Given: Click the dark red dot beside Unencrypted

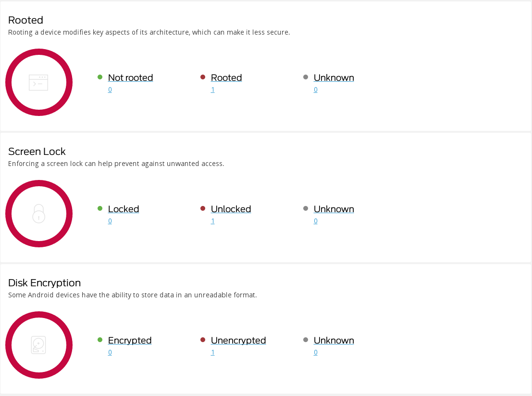Looking at the screenshot, I should click(203, 340).
